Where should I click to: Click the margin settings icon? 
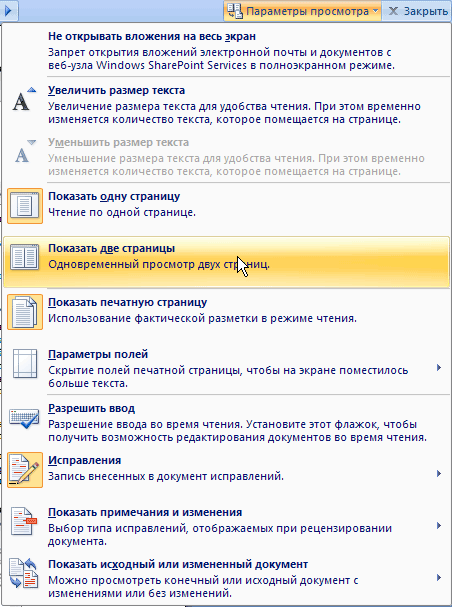coord(25,363)
